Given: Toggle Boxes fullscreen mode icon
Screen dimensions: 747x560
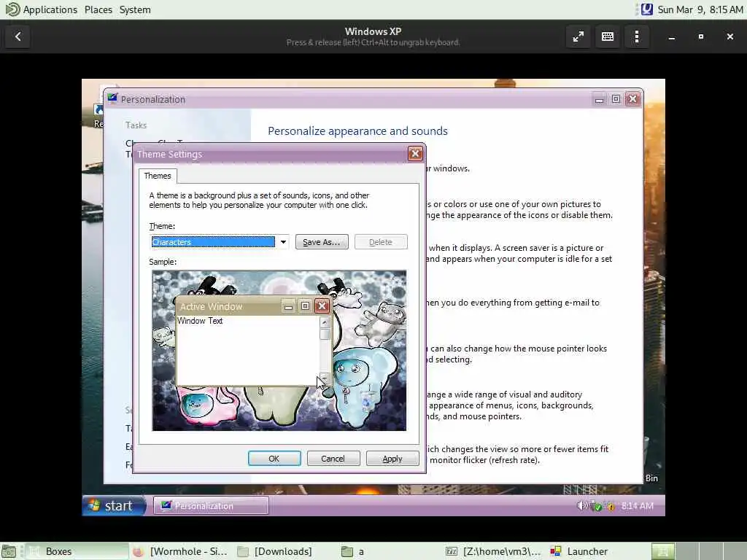Looking at the screenshot, I should [578, 36].
